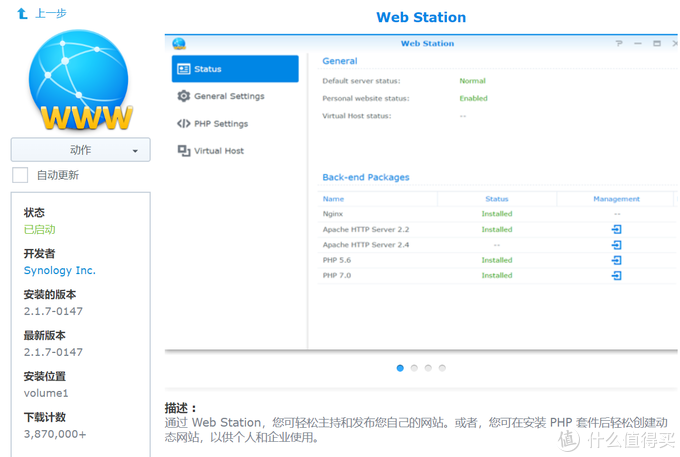Show the third screenshot via carousel dot

428,368
